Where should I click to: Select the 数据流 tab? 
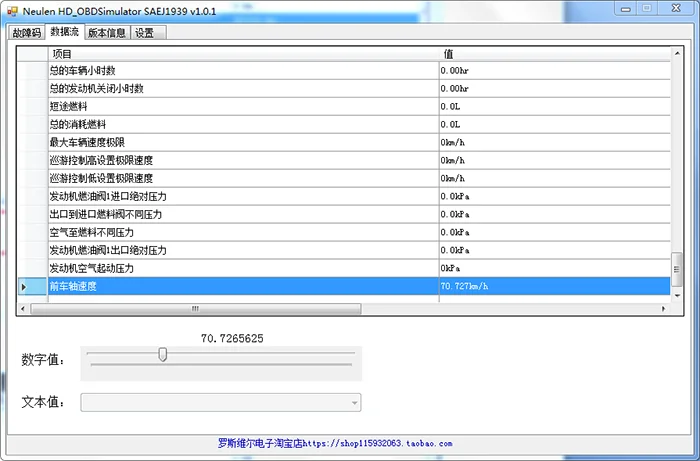click(x=64, y=31)
